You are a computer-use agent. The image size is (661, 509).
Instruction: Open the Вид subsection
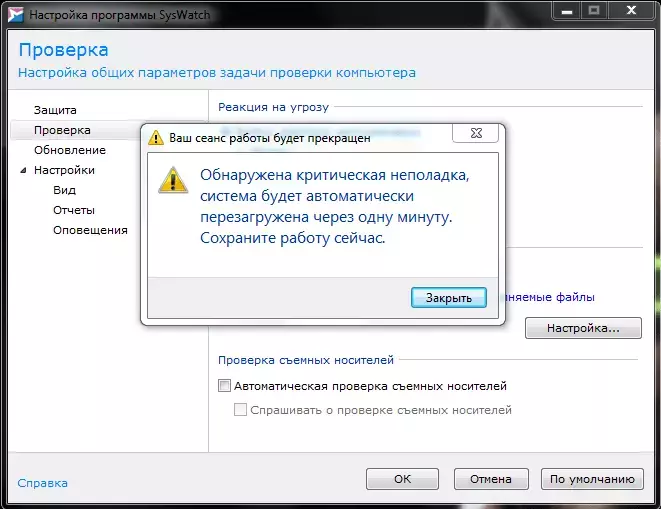(x=64, y=190)
